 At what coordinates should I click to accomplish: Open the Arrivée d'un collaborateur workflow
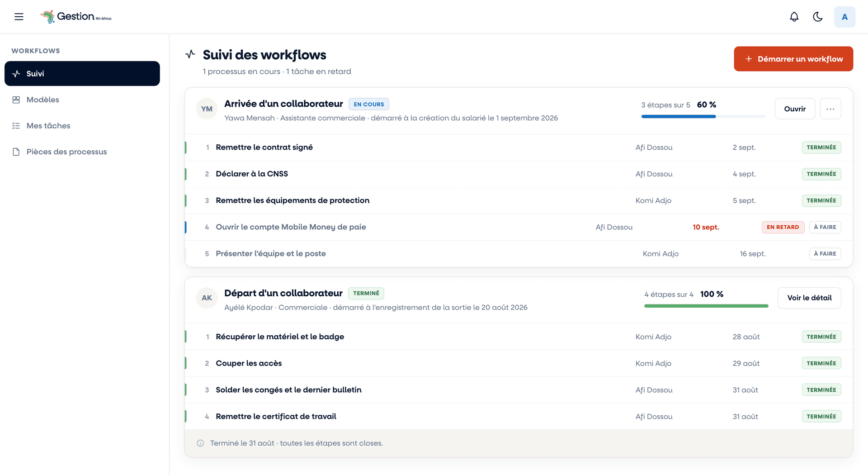point(795,109)
